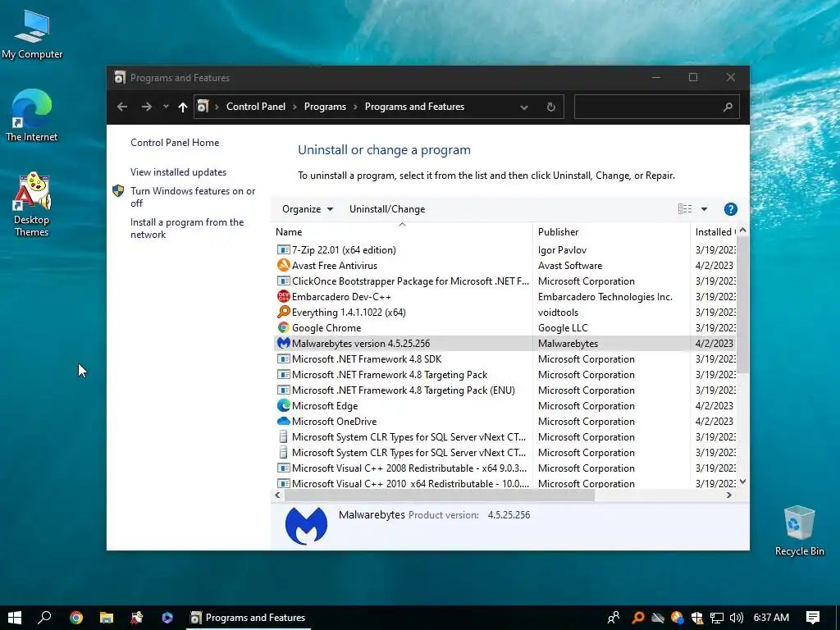Click the change view icon

(x=685, y=209)
